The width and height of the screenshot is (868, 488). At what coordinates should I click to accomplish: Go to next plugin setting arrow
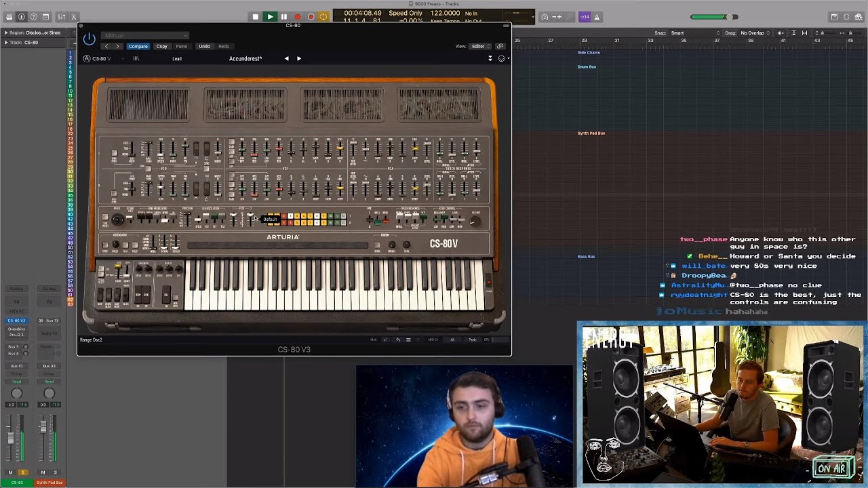(x=117, y=46)
